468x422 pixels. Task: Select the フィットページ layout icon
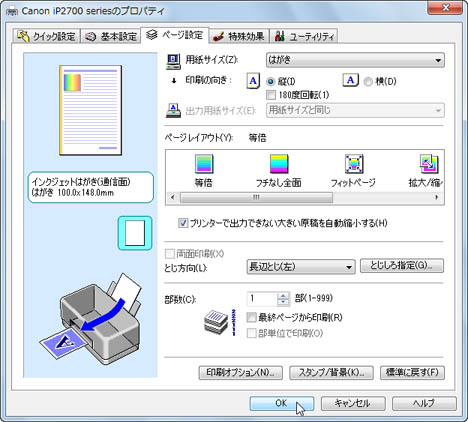(x=354, y=164)
